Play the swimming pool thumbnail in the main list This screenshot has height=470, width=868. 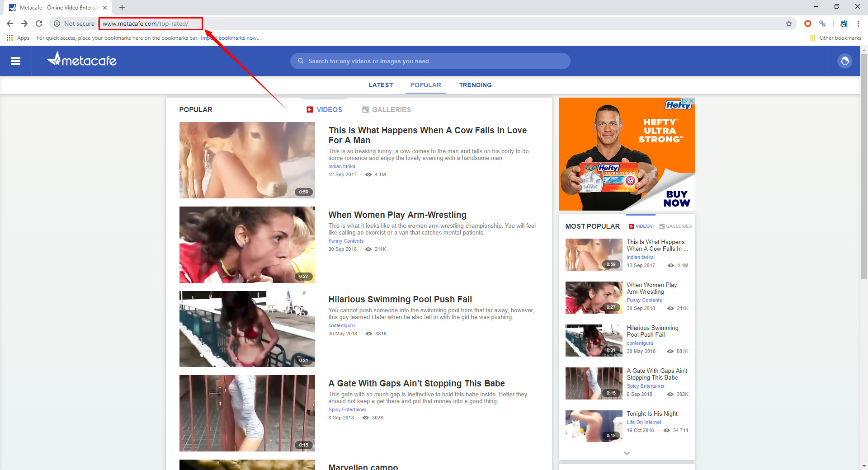[247, 329]
